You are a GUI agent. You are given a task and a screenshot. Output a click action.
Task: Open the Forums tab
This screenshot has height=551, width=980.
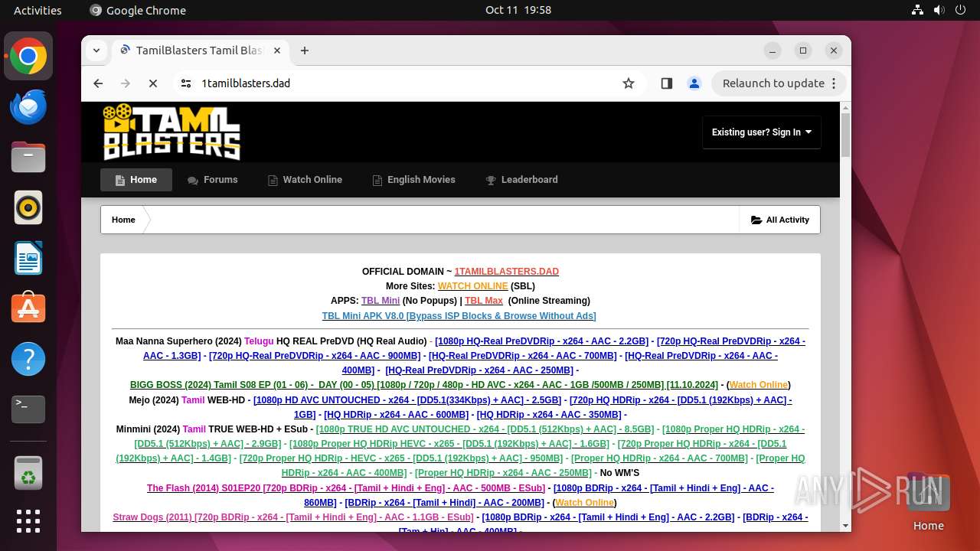(213, 180)
